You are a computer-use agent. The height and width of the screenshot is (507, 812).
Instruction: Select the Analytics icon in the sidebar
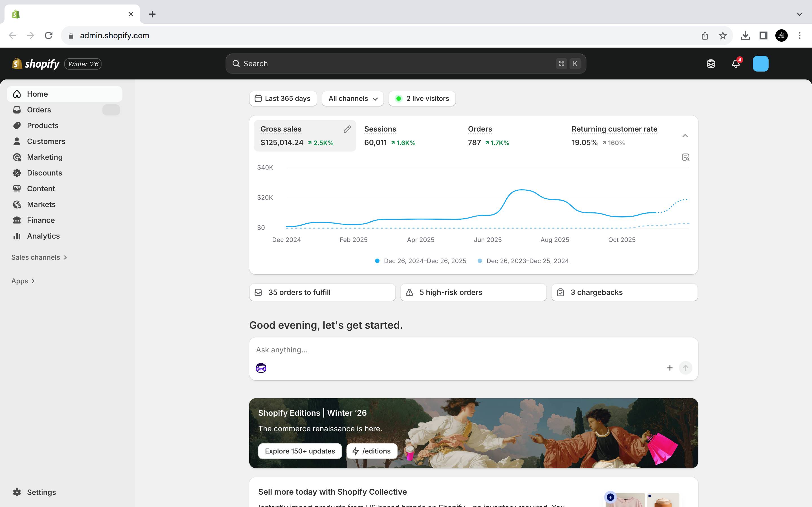tap(17, 236)
